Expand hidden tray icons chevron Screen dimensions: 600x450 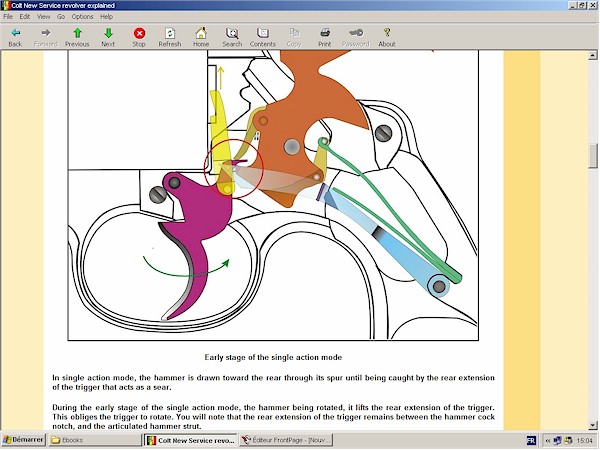(x=547, y=440)
